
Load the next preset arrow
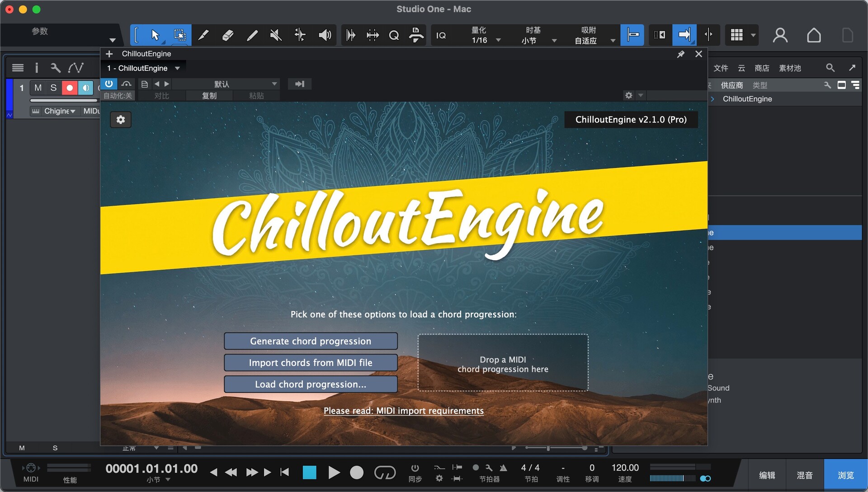tap(167, 84)
